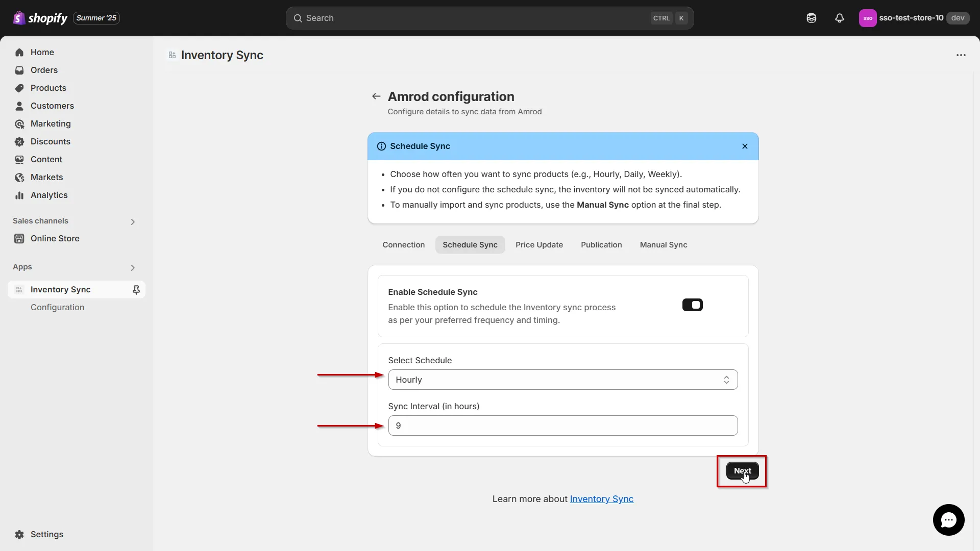Expand the Apps section
This screenshot has height=551, width=980.
[x=132, y=267]
